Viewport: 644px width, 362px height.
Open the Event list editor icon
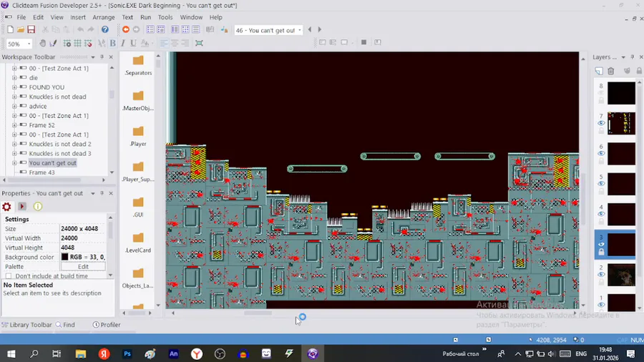coord(196,29)
